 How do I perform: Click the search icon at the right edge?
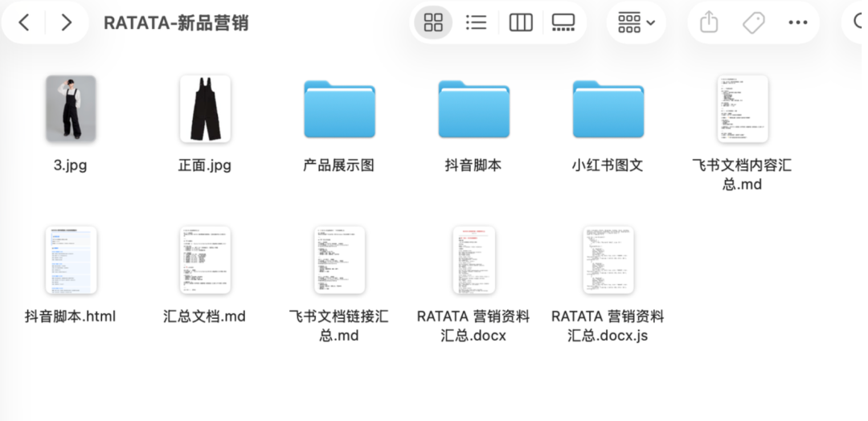[x=859, y=22]
